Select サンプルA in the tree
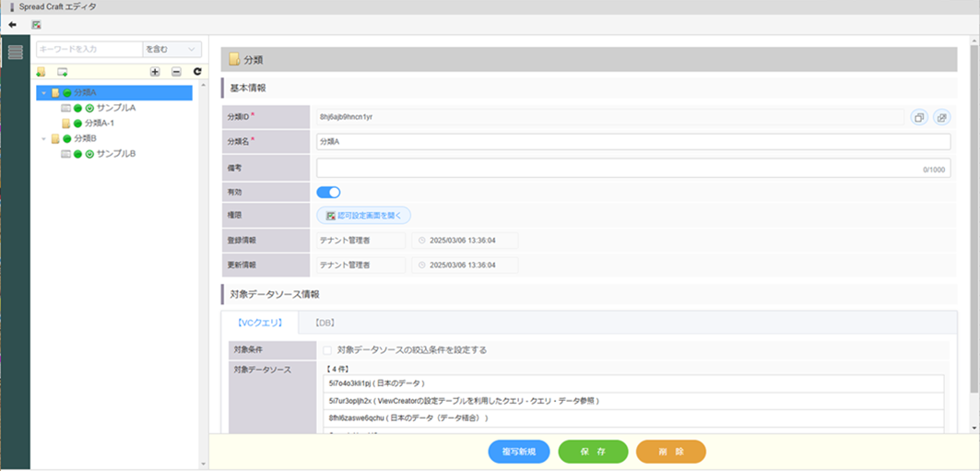 115,108
